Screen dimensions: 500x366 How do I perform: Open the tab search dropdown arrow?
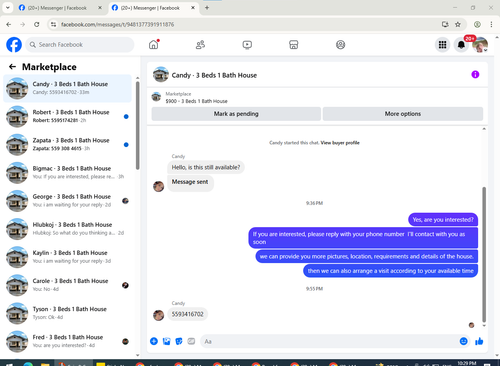point(7,8)
